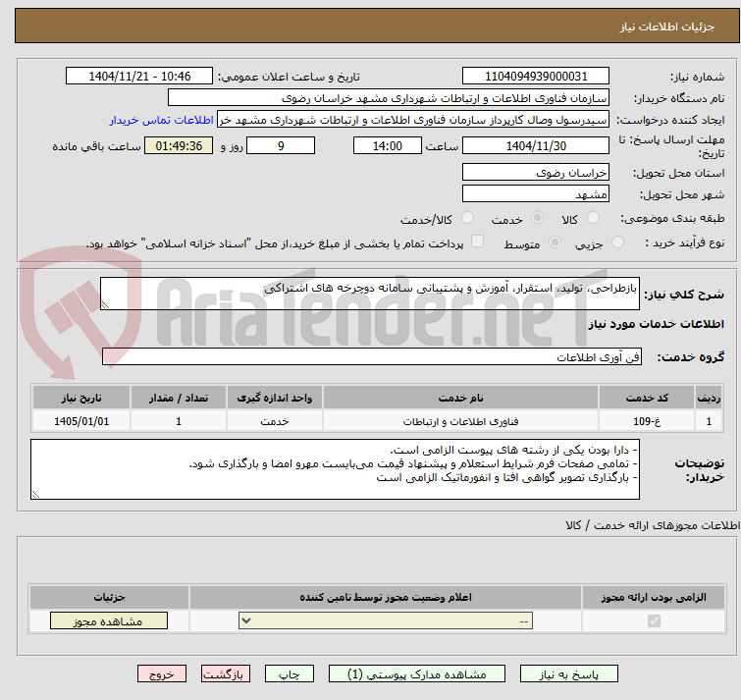The height and width of the screenshot is (700, 741).
Task: Select the متوسط purchase type radio
Action: 555,242
